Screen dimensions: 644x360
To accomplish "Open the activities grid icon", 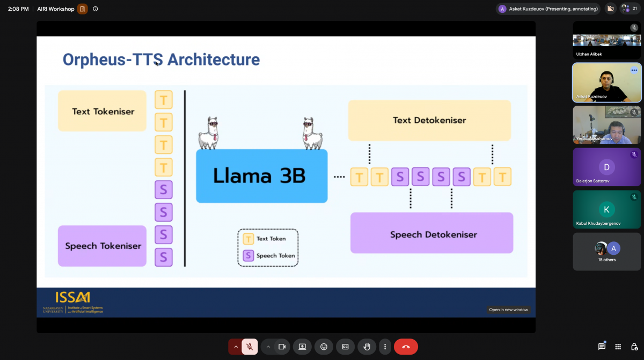I will coord(618,347).
